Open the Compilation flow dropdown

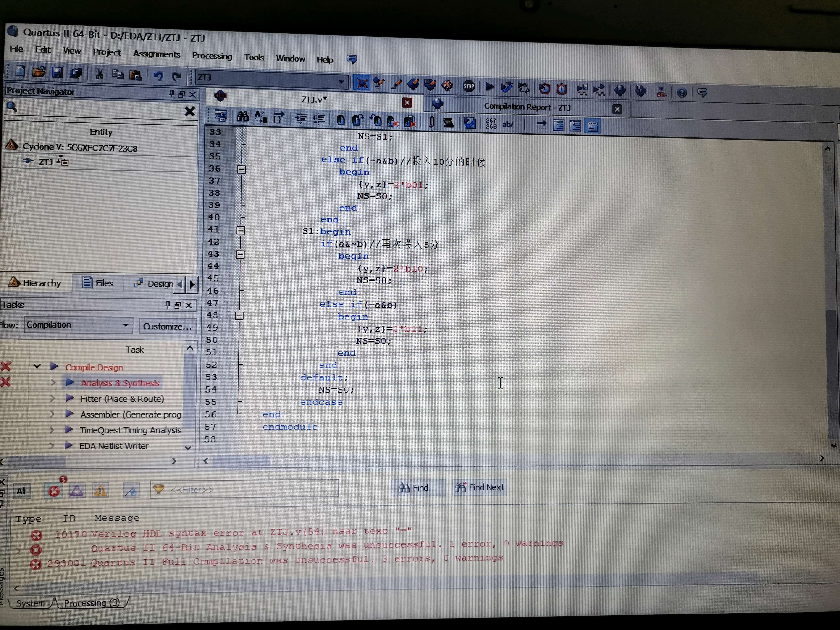(125, 325)
